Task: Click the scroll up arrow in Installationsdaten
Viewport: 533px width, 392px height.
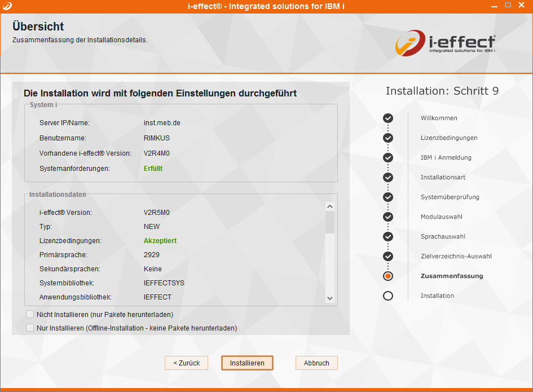Action: click(x=330, y=206)
